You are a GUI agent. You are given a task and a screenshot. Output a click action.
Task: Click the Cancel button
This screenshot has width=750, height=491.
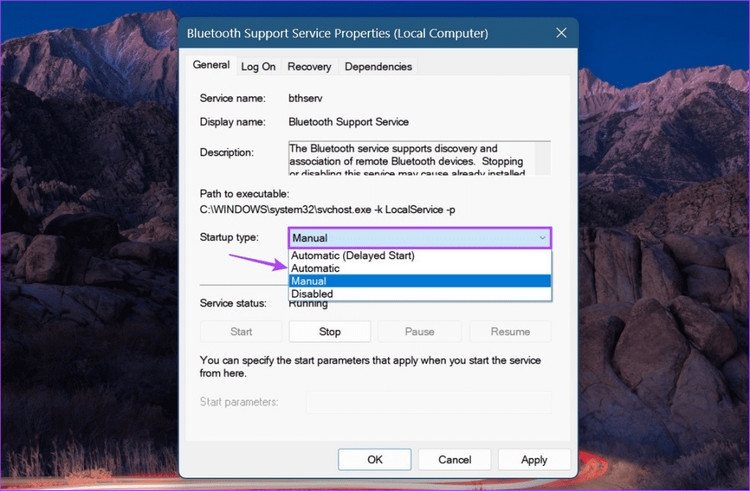tap(454, 459)
